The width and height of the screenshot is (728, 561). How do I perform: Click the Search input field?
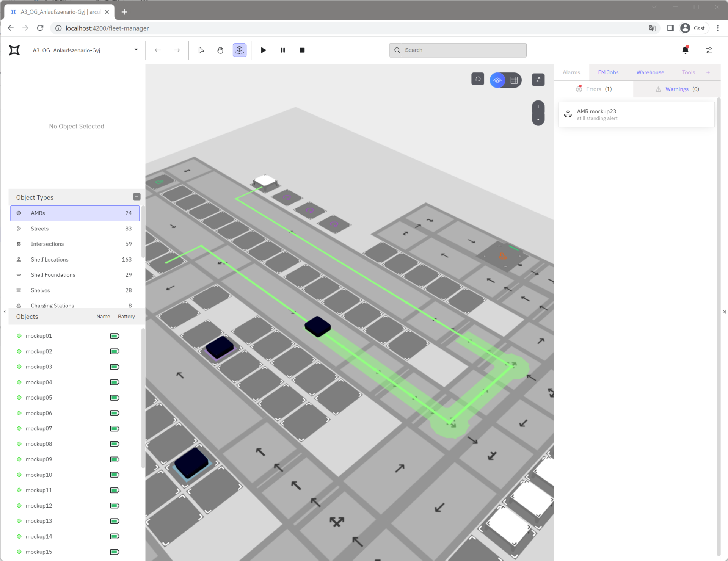pos(458,50)
